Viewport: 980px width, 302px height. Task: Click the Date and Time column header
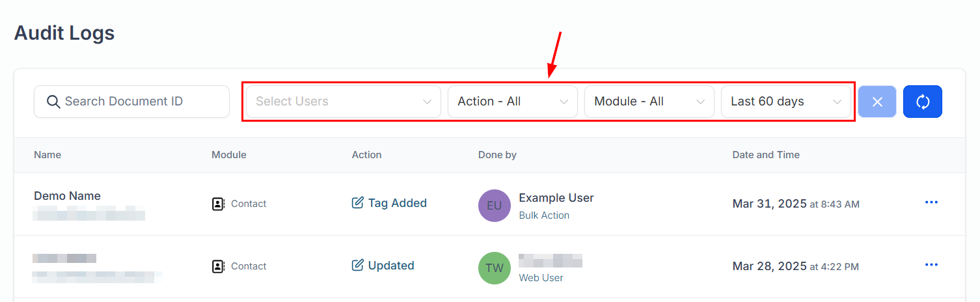click(766, 155)
